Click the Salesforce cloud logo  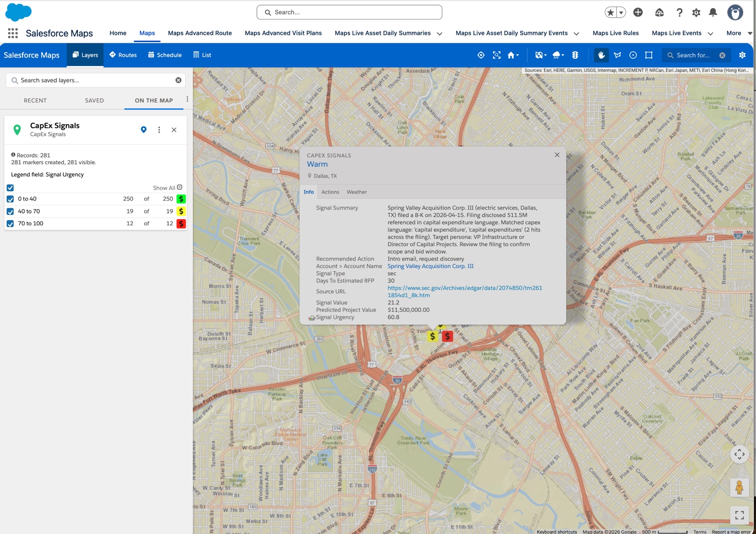pyautogui.click(x=18, y=12)
